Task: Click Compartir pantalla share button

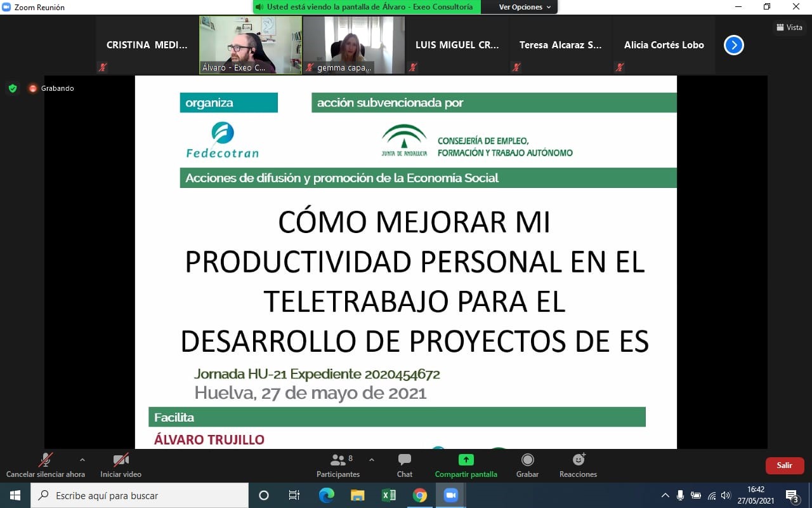Action: [466, 465]
